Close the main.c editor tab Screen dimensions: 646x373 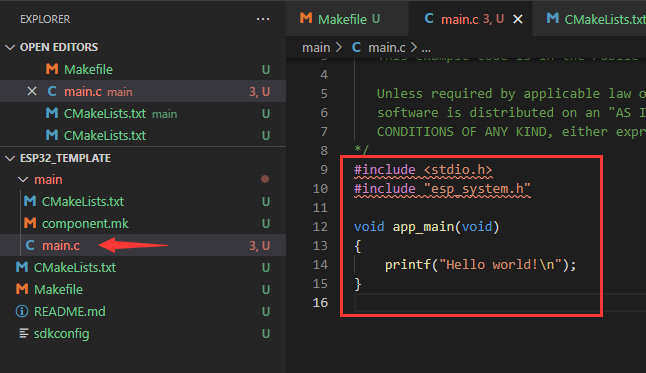pos(518,19)
